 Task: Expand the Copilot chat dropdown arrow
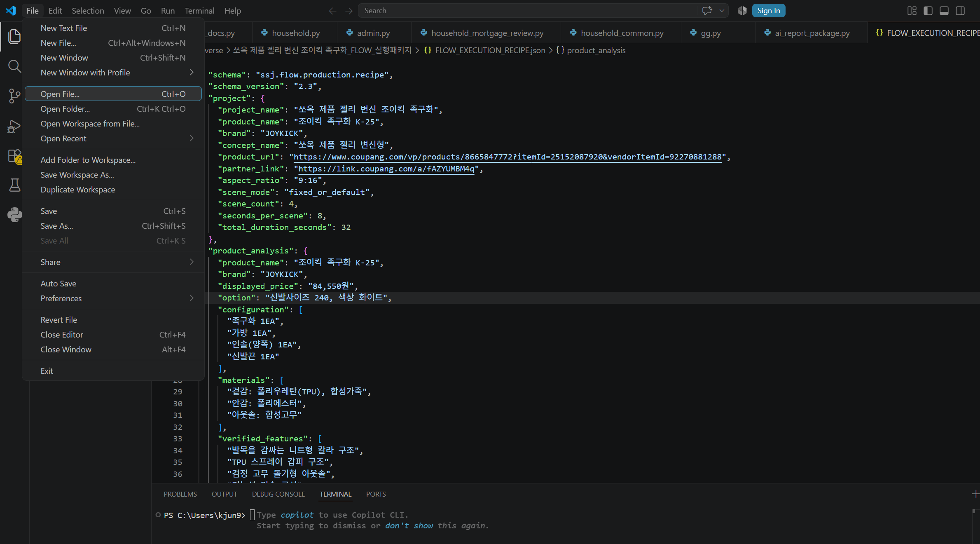coord(722,11)
